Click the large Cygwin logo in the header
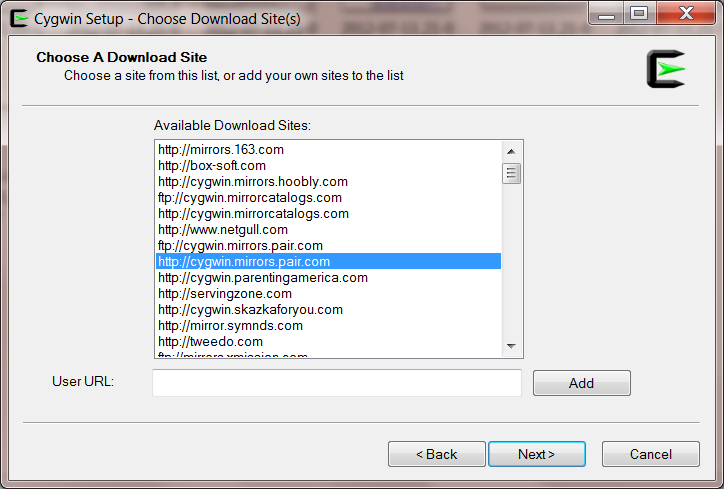 click(665, 69)
